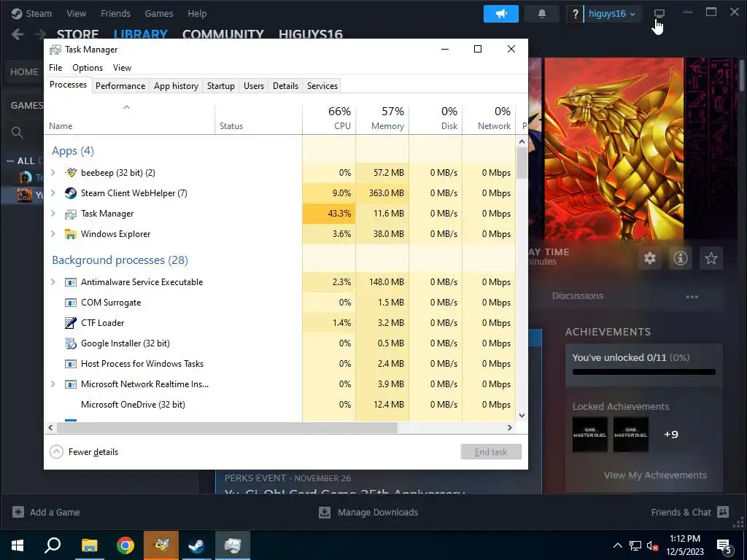This screenshot has width=747, height=560.
Task: Click Steam icon on taskbar
Action: 197,545
